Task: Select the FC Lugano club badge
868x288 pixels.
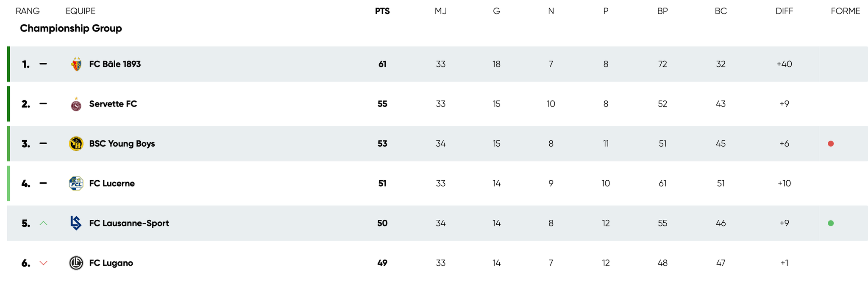Action: [76, 263]
